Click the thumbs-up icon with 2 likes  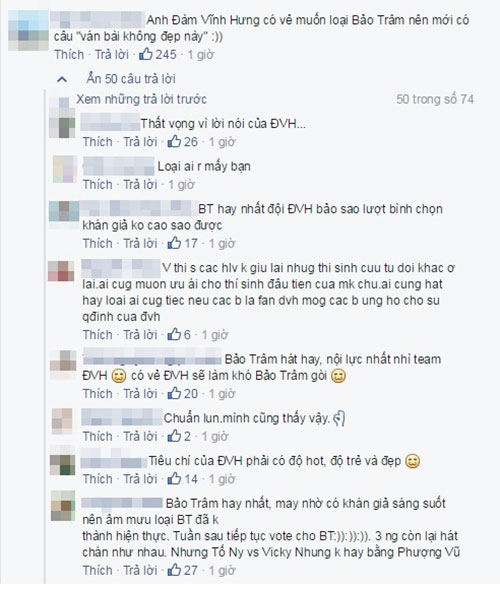tap(174, 436)
